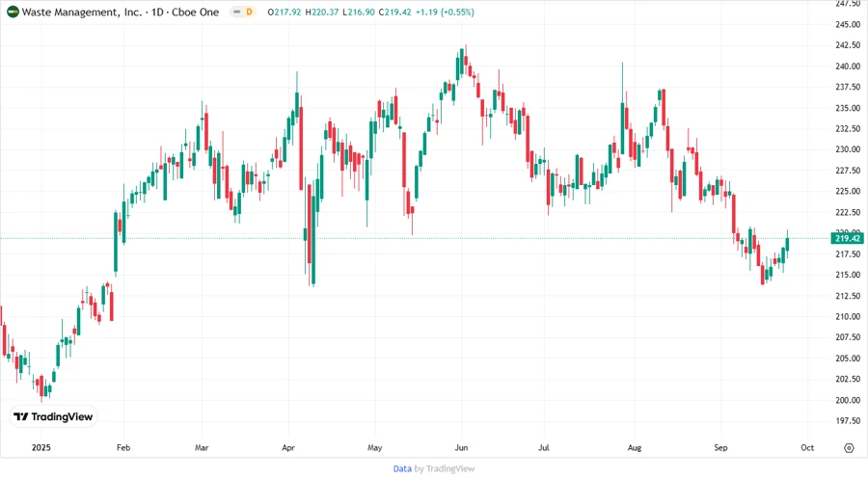Click the Feb label on time axis
868x480 pixels.
tap(123, 447)
